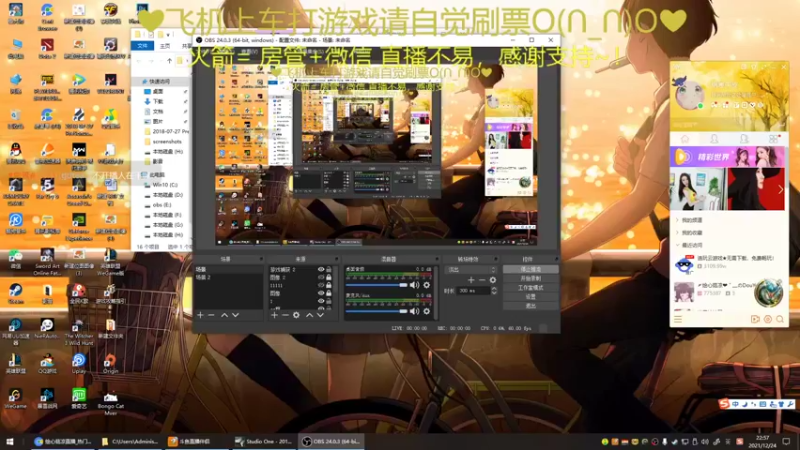Add a new scene with plus icon
The height and width of the screenshot is (450, 800).
(200, 315)
